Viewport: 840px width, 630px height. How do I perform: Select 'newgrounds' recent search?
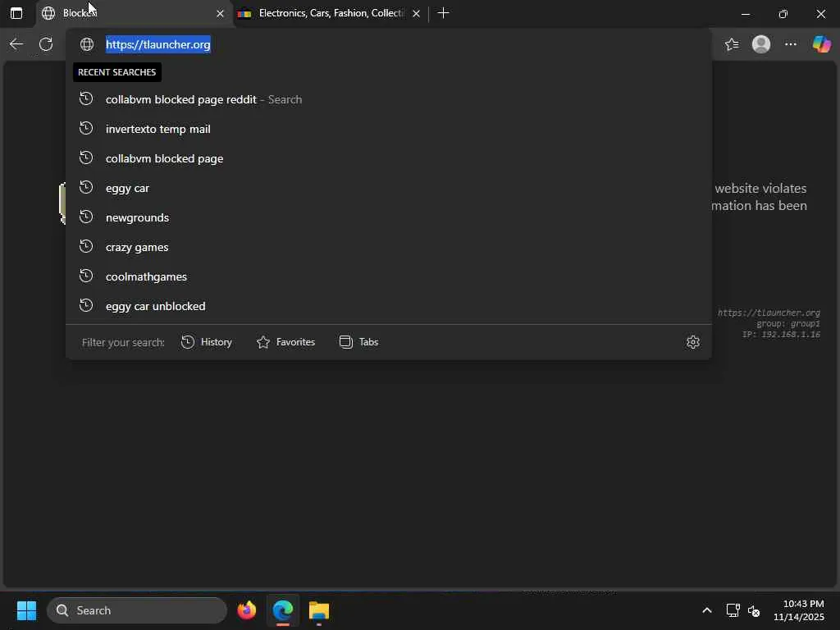388,217
